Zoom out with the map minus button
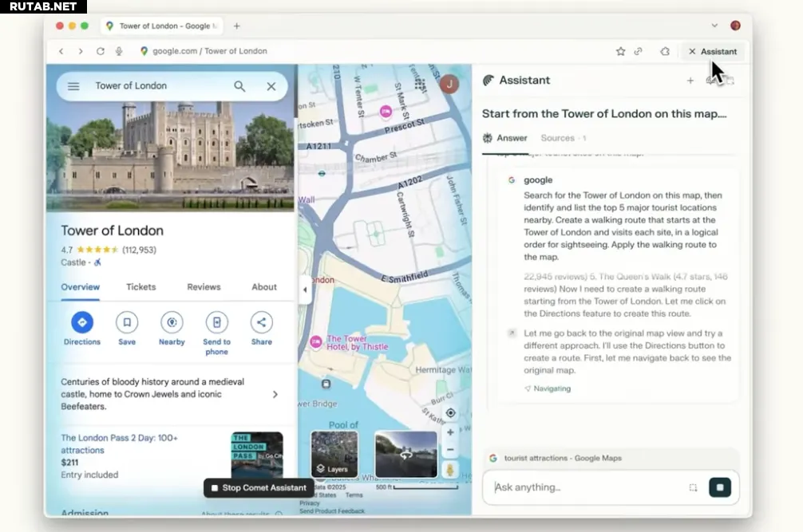Viewport: 803px width, 532px height. [450, 450]
